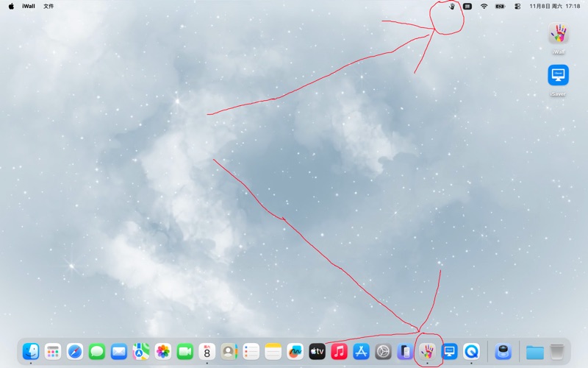The image size is (588, 368).
Task: Open the App Store from the Dock
Action: click(361, 352)
